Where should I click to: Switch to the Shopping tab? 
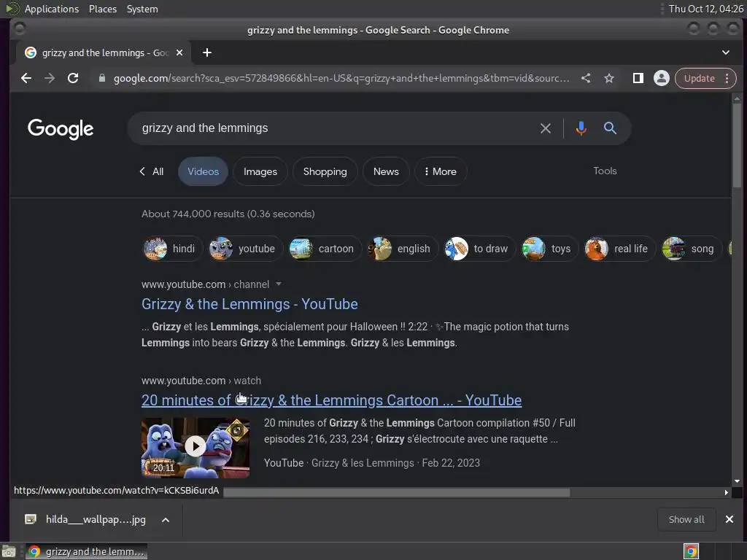coord(325,171)
